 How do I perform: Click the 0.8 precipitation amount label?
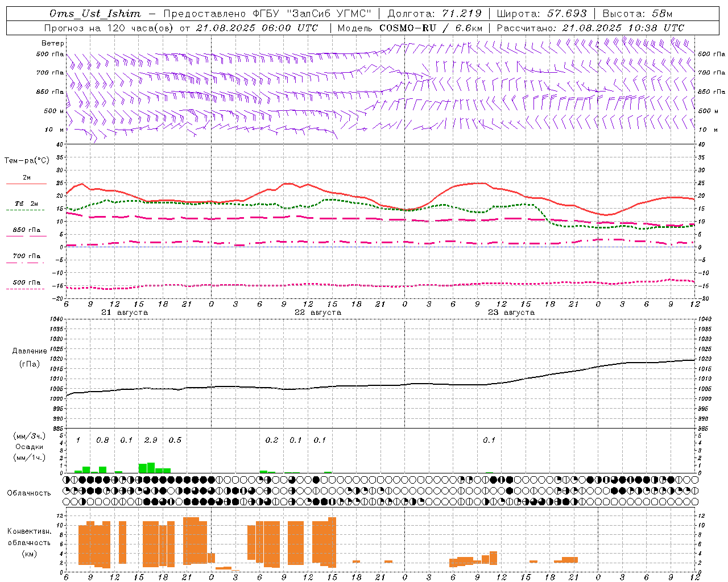coord(102,440)
